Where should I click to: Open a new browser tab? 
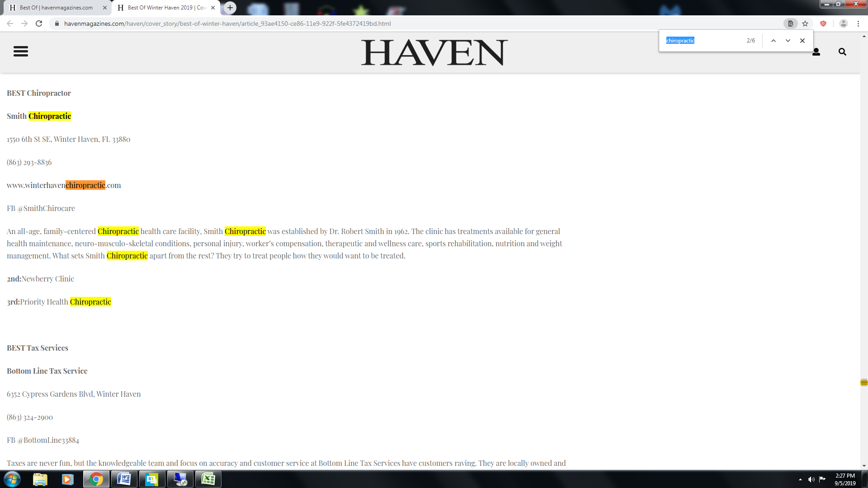click(230, 7)
